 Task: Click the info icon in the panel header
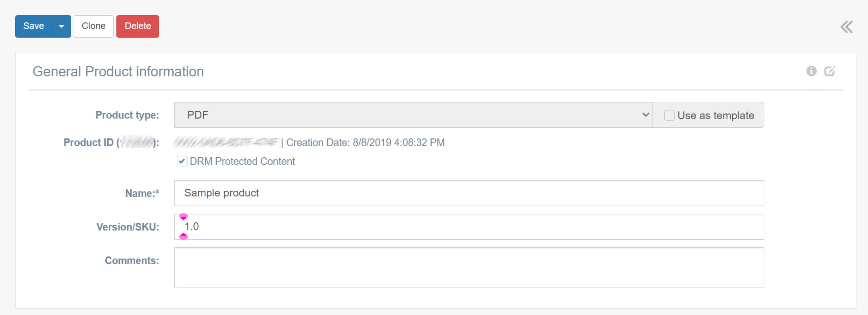point(811,71)
